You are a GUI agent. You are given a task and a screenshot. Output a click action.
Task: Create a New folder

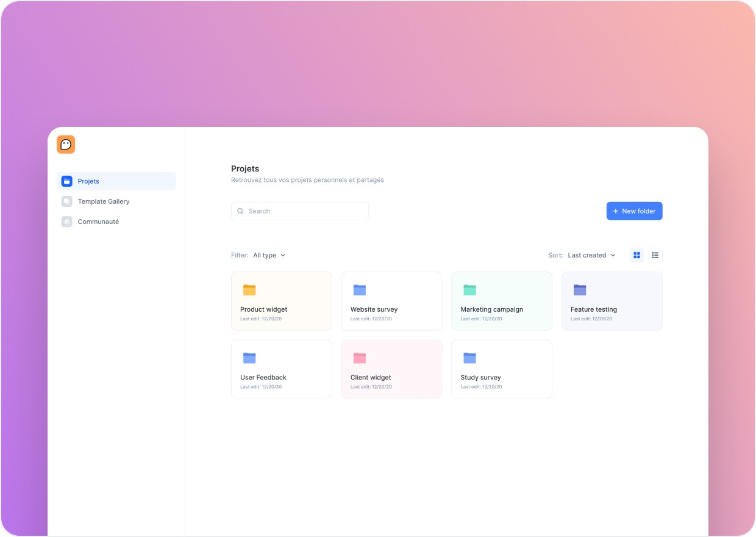635,211
